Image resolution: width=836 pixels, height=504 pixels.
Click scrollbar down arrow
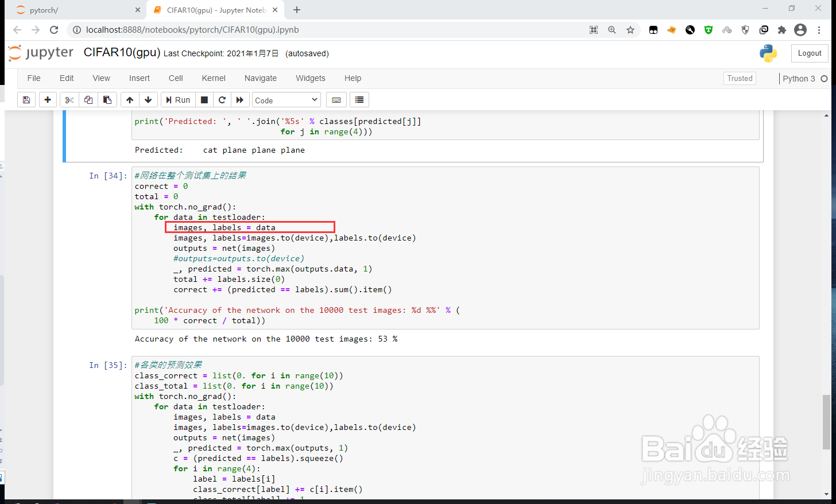[826, 494]
